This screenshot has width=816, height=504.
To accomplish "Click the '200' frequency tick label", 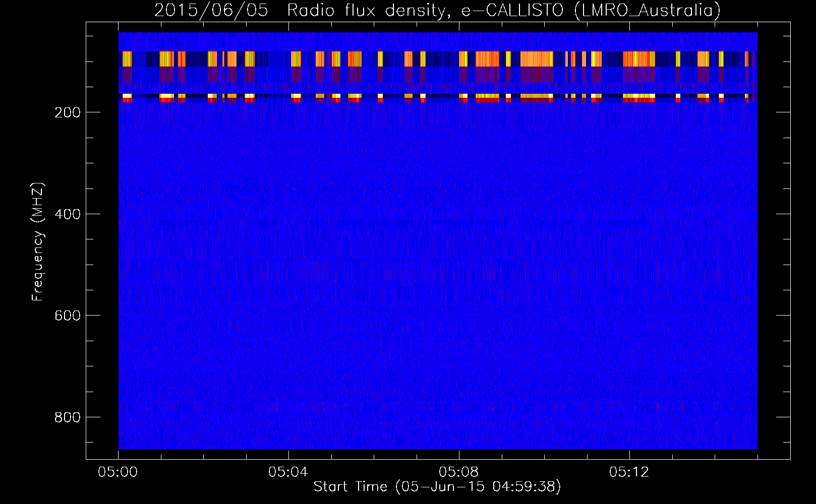I will coord(68,112).
